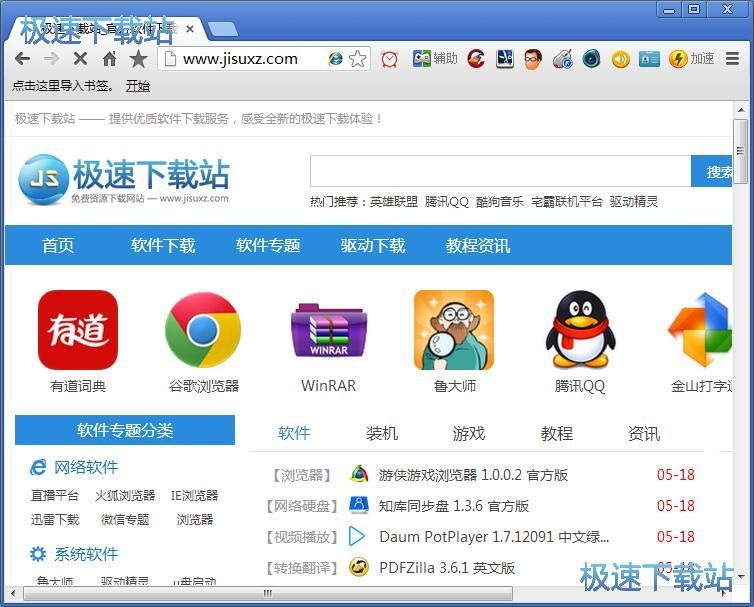Close the 极速下载站 browser tab
Viewport: 754px width, 607px height.
[x=190, y=29]
